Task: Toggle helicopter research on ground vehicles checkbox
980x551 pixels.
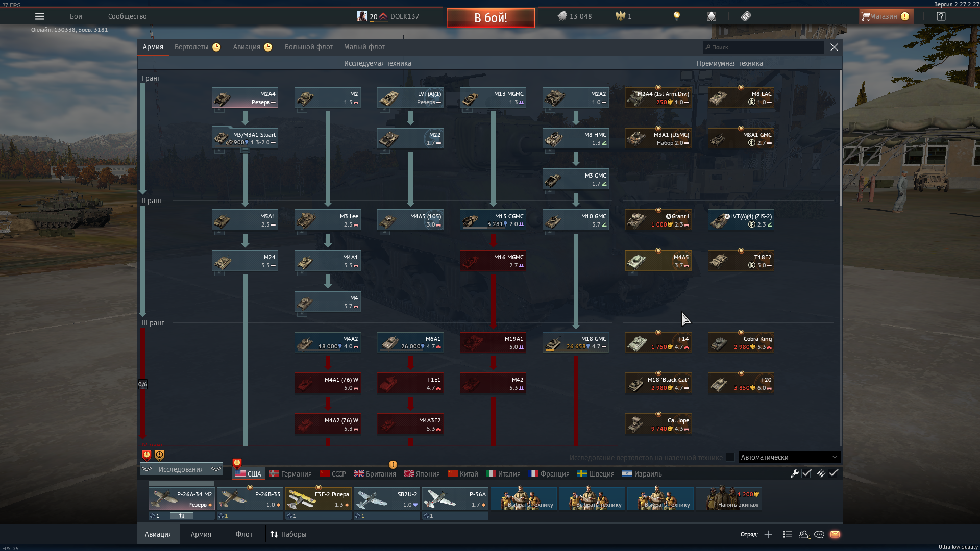Action: coord(730,457)
